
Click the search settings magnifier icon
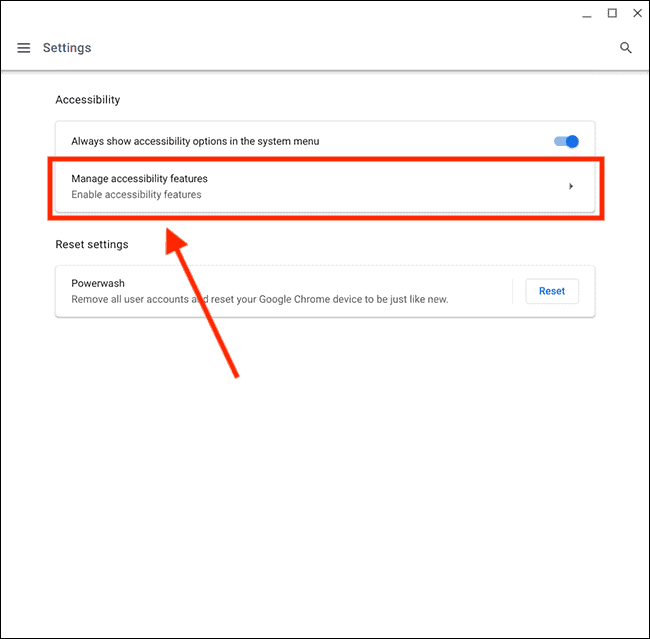[626, 48]
